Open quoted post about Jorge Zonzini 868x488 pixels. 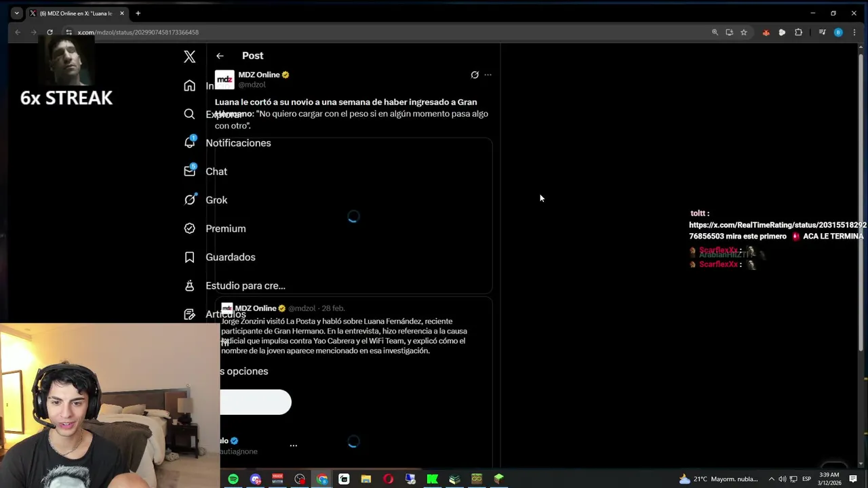pos(344,336)
